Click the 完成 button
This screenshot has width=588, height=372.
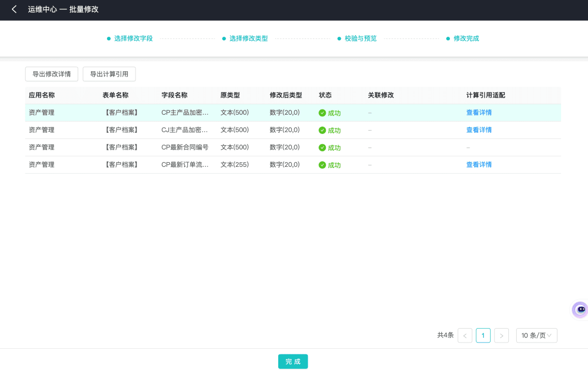click(293, 362)
